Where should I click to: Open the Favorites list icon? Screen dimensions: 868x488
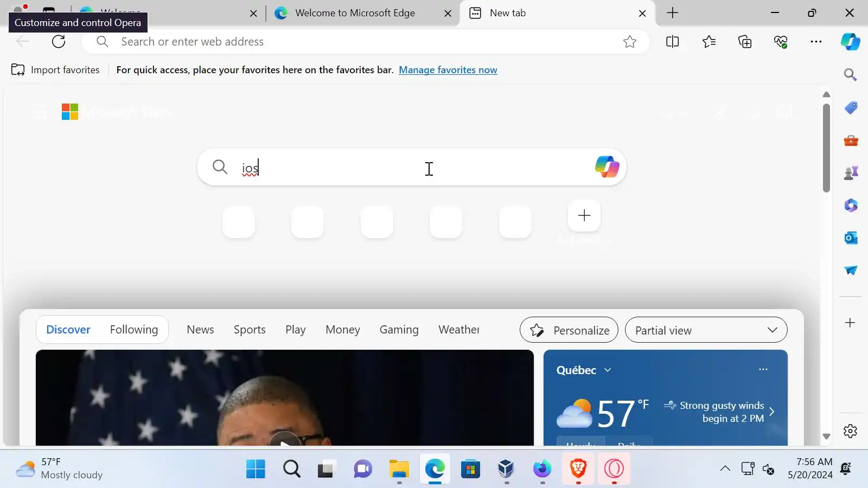pyautogui.click(x=709, y=42)
